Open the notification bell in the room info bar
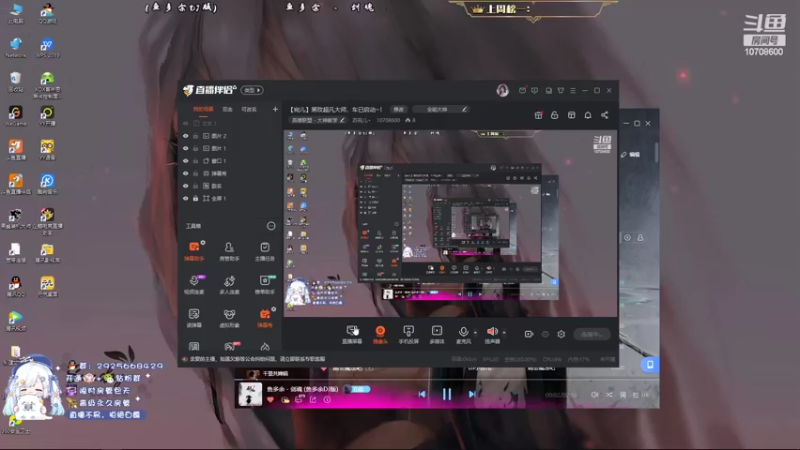The height and width of the screenshot is (450, 800). click(x=588, y=115)
